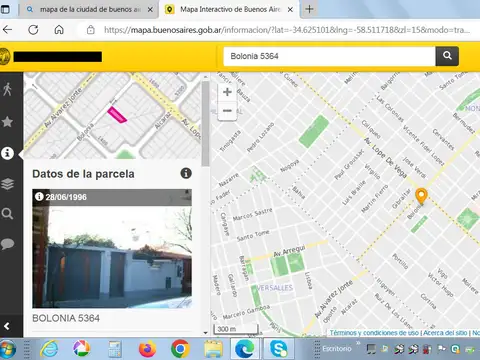Click the site lock icon in address bar
Screen dimensions: 480x360
click(x=90, y=30)
